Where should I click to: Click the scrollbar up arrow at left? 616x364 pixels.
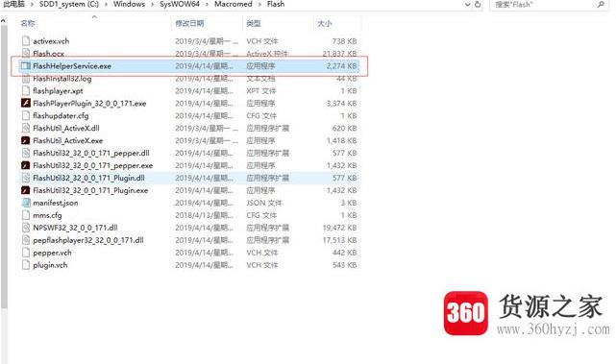pyautogui.click(x=4, y=20)
